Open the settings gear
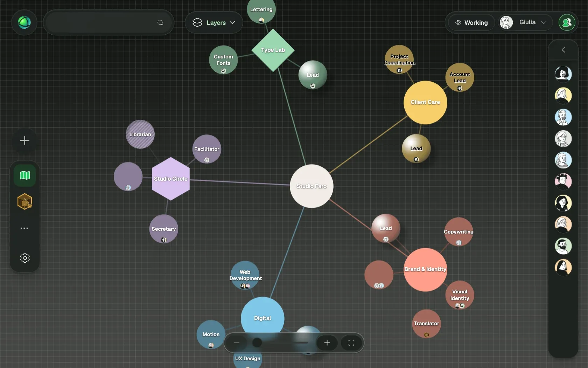The width and height of the screenshot is (588, 368). 25,258
